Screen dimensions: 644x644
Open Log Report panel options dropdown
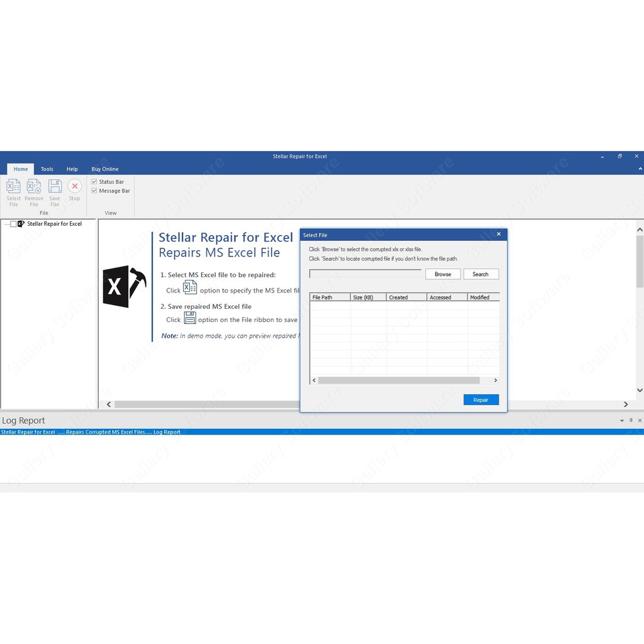(622, 421)
